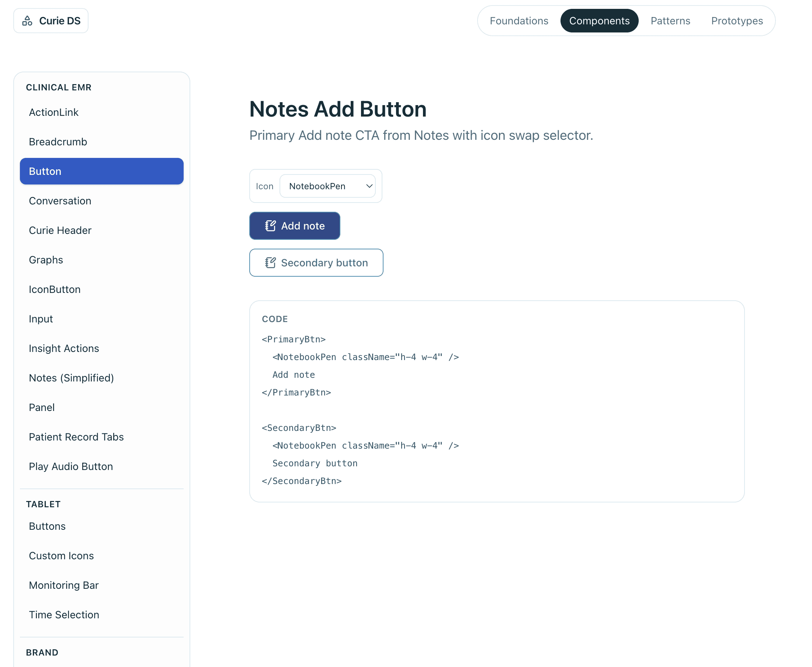Viewport: 812px width, 667px height.
Task: Open the Prototypes tab
Action: point(737,21)
